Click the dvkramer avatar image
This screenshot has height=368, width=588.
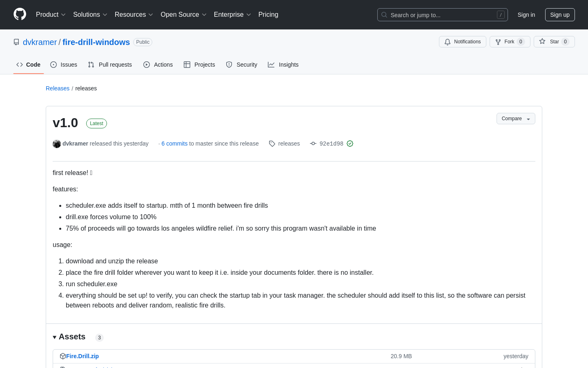pyautogui.click(x=57, y=144)
